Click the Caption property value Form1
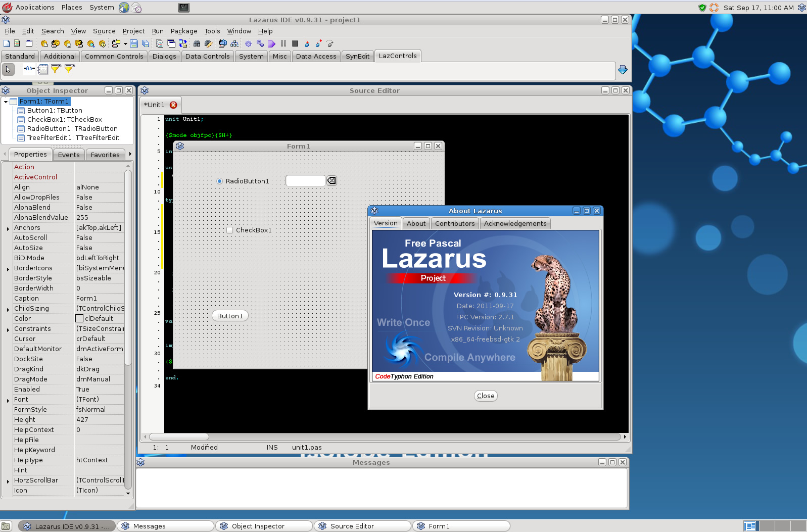 click(99, 299)
